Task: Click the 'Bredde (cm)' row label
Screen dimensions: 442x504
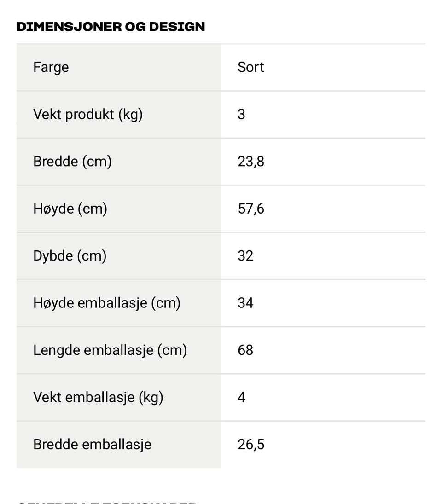Action: (72, 162)
